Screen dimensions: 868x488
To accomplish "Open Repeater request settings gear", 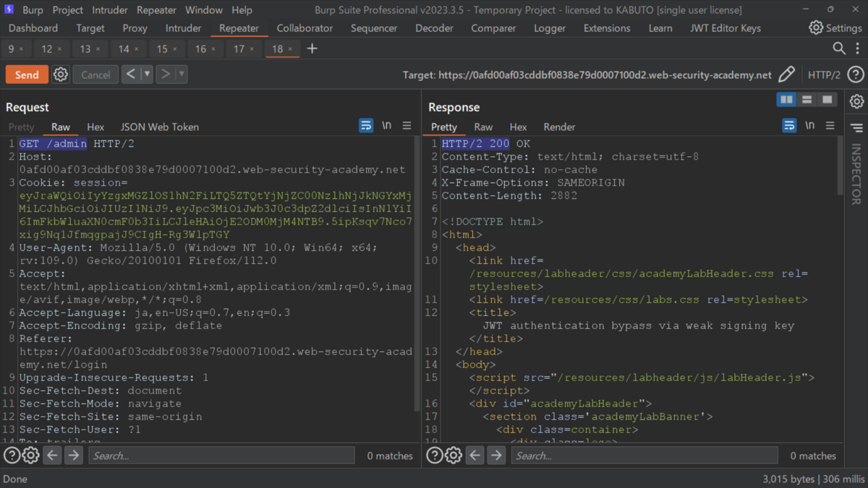I will [61, 74].
